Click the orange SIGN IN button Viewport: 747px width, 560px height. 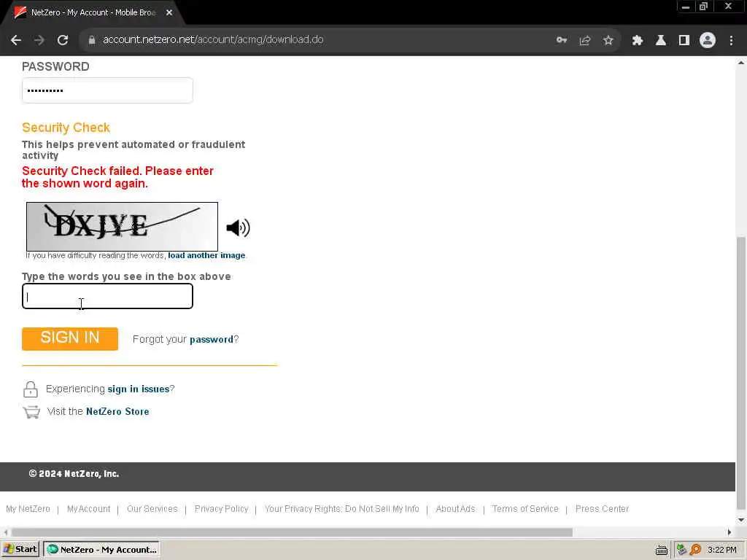coord(70,338)
